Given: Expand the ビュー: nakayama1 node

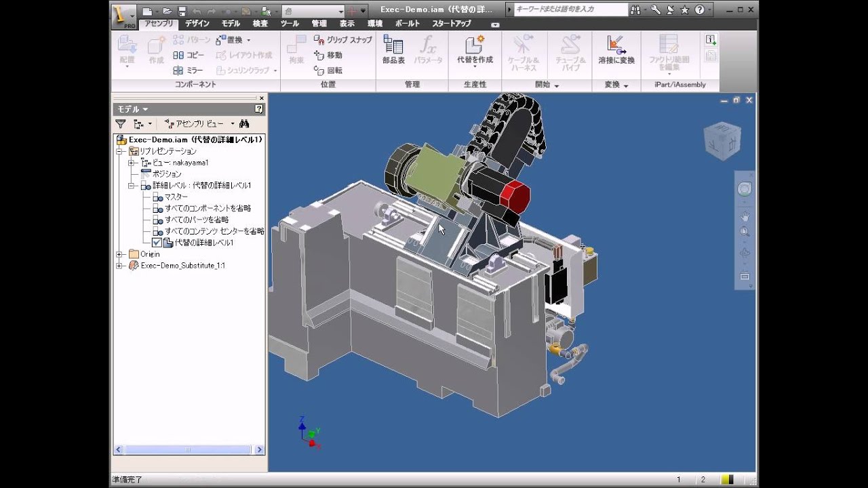Looking at the screenshot, I should point(131,163).
